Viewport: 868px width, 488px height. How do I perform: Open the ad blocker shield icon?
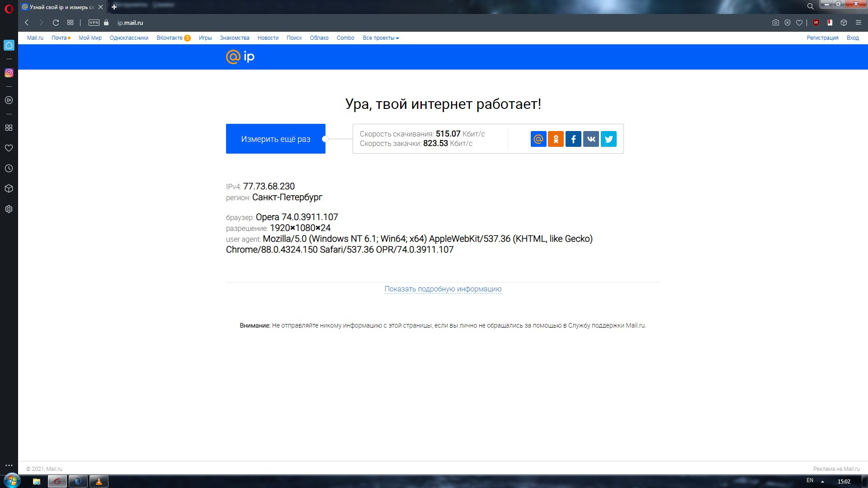[788, 23]
